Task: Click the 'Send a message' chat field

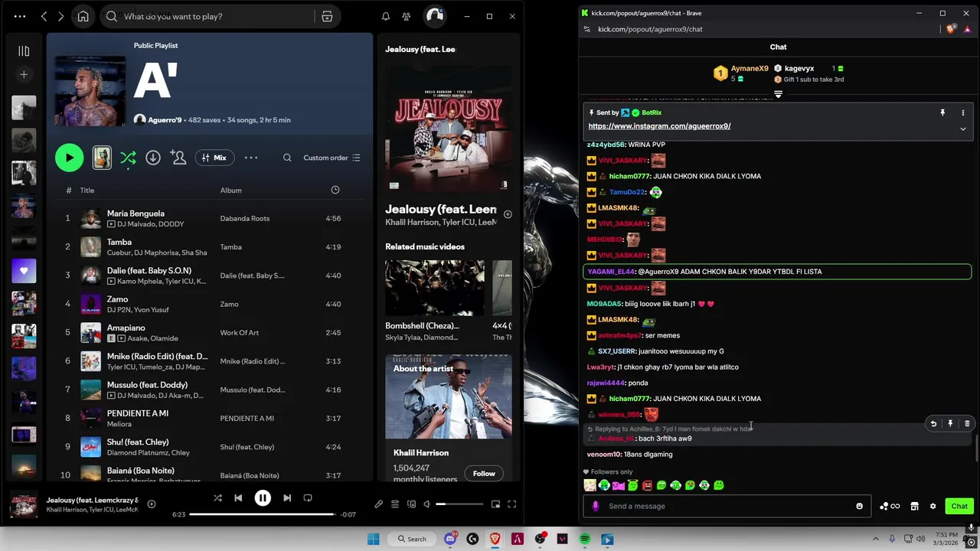Action: point(729,506)
